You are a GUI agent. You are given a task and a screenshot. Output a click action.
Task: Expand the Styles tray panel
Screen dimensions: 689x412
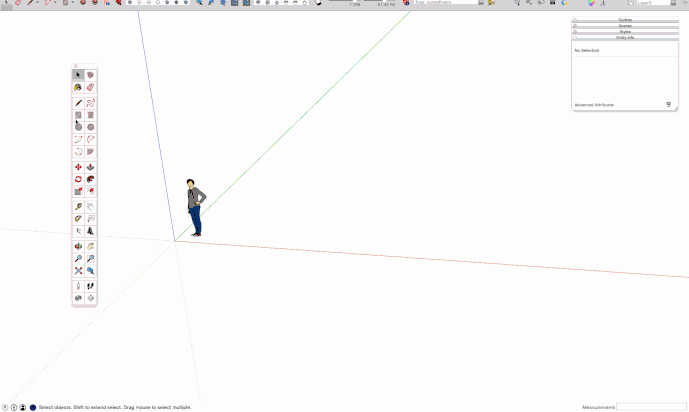[625, 32]
